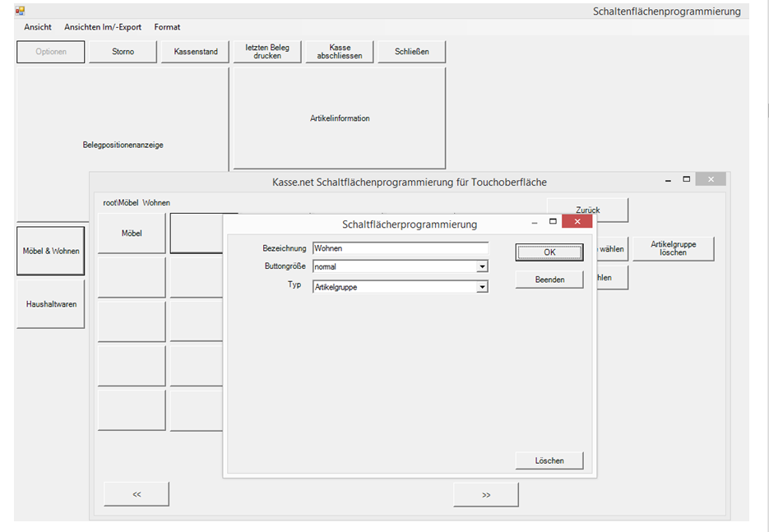Screen dimensions: 769x532
Task: Open the Ansicht menu
Action: pos(38,27)
